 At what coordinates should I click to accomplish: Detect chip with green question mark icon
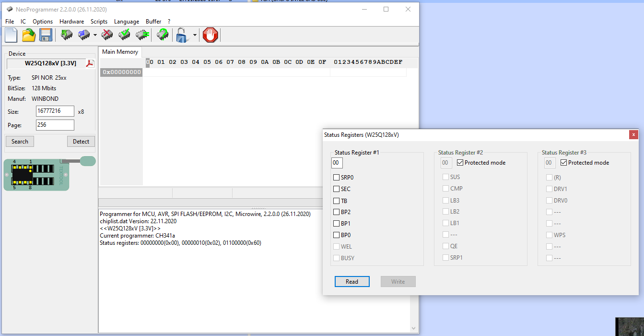(163, 35)
